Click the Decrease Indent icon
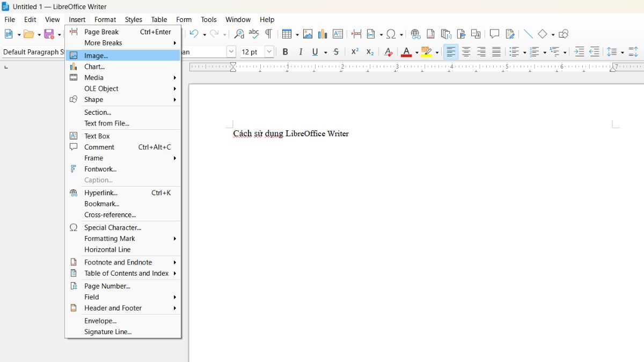 pyautogui.click(x=594, y=52)
